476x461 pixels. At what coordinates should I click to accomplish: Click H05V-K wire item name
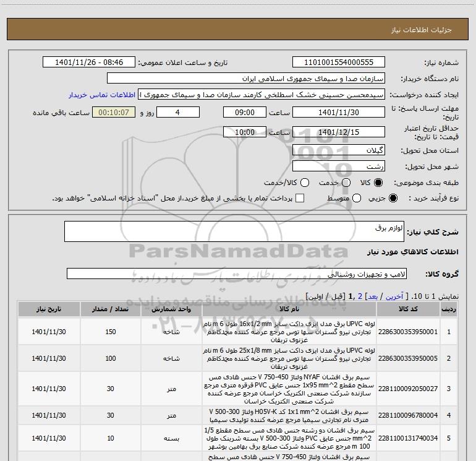point(289,415)
